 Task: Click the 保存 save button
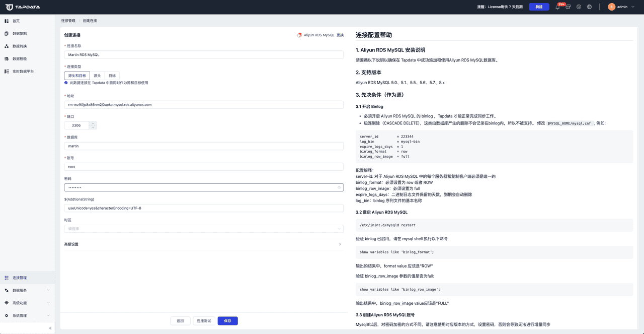point(227,320)
